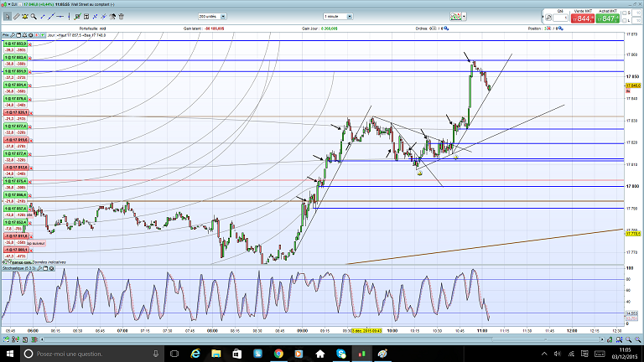644x362 pixels.
Task: Click the red plus icon in price panel header
Action: 37,35
